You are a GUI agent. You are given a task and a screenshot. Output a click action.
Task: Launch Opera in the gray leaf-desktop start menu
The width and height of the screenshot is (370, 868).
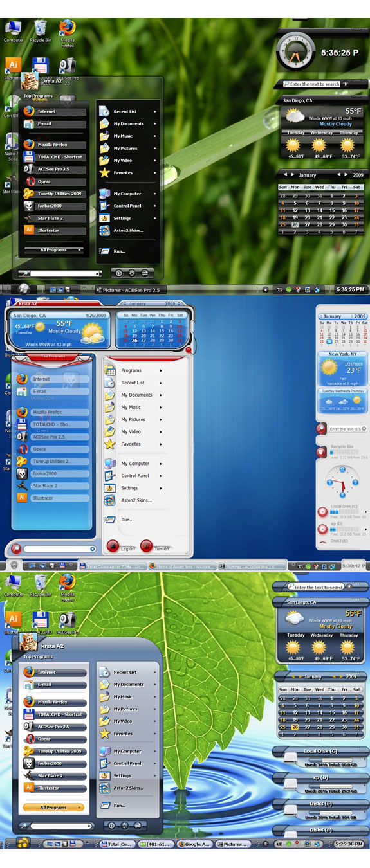coord(55,739)
